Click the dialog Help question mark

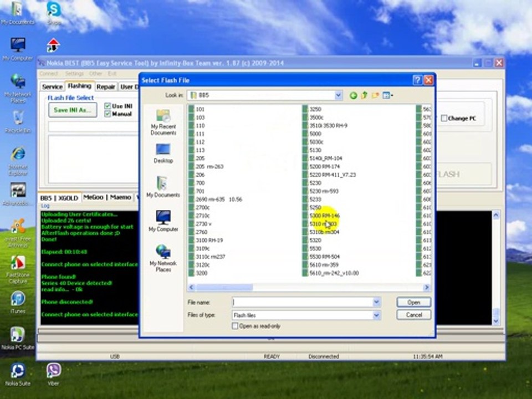pos(417,80)
